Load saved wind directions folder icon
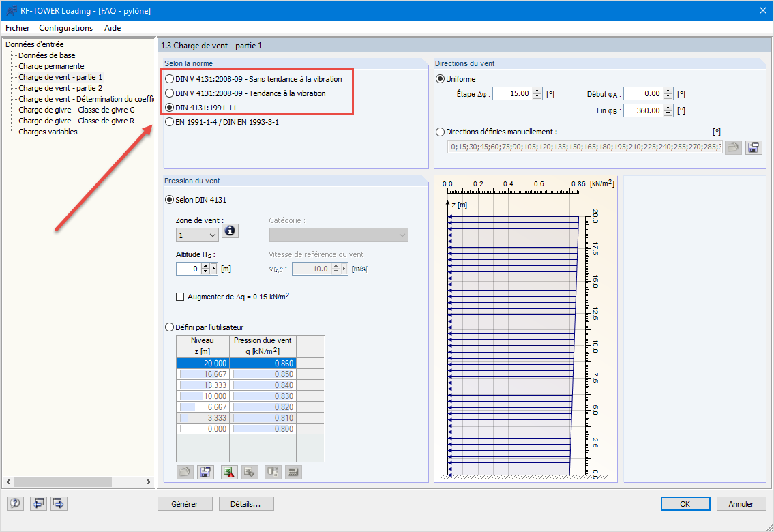 point(733,147)
